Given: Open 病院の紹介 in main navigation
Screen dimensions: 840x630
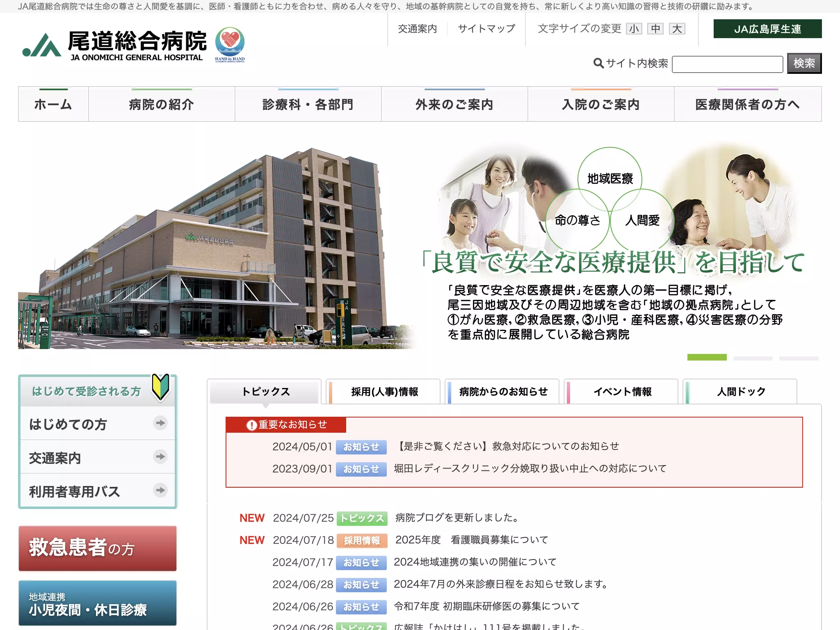Looking at the screenshot, I should pyautogui.click(x=162, y=104).
